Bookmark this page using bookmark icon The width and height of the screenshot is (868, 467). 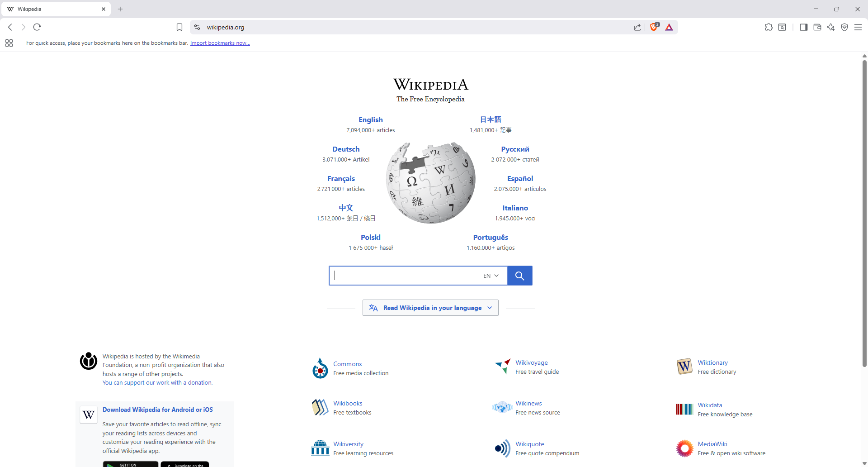click(179, 27)
